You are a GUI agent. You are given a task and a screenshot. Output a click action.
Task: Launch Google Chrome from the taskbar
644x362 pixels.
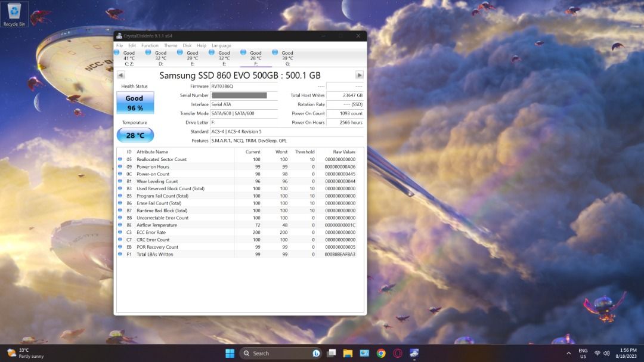pyautogui.click(x=380, y=354)
